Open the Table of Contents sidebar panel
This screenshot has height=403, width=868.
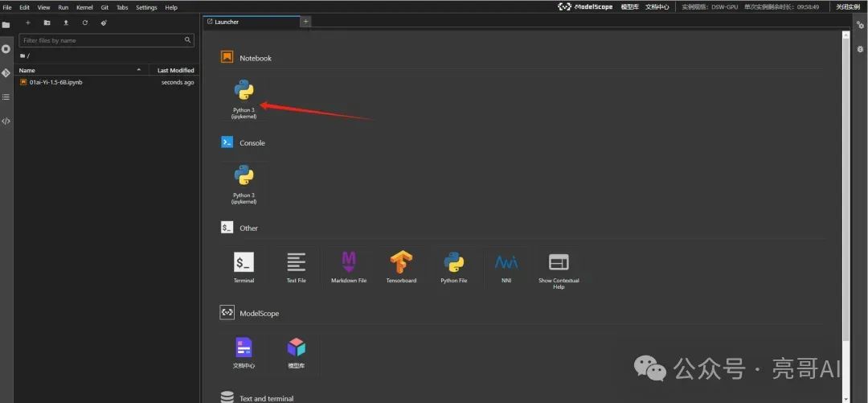(x=6, y=97)
